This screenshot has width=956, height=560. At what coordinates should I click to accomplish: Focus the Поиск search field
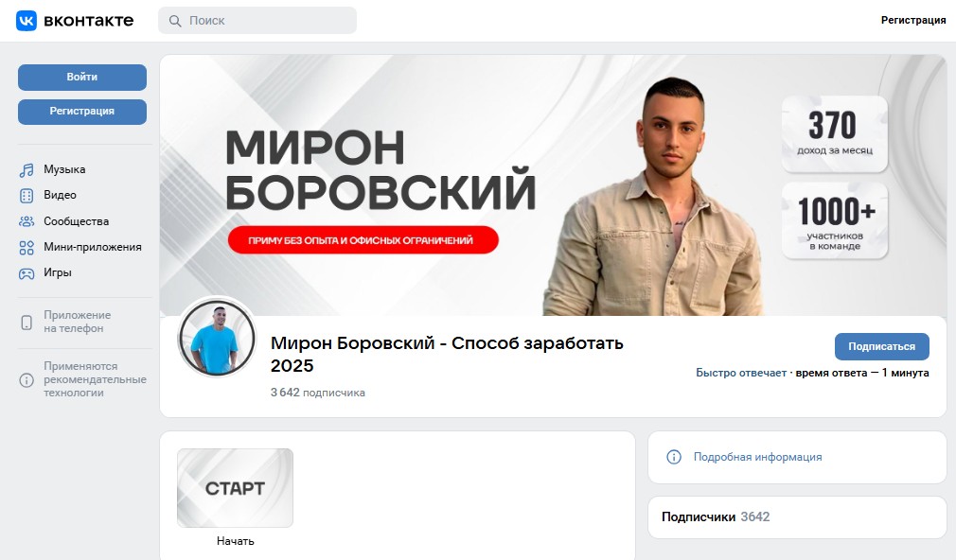click(x=257, y=21)
